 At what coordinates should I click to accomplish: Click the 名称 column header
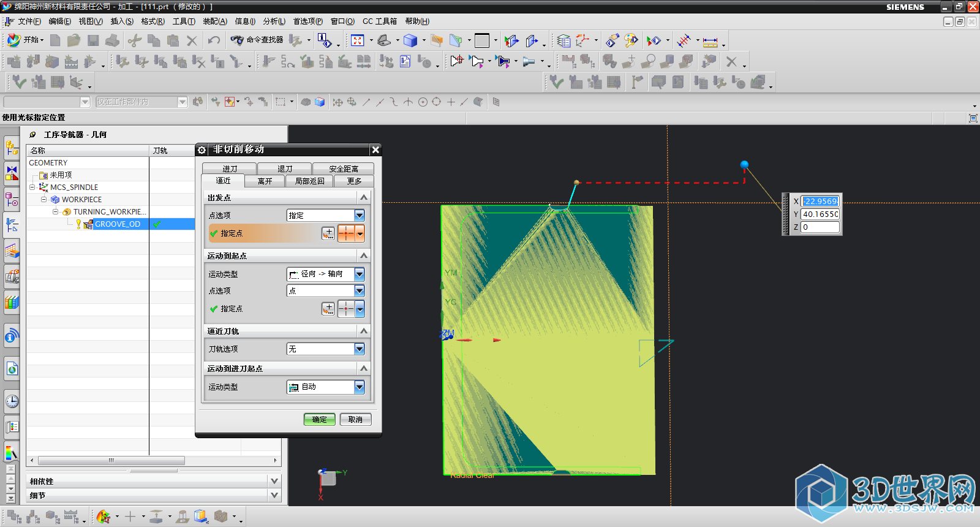pos(88,150)
